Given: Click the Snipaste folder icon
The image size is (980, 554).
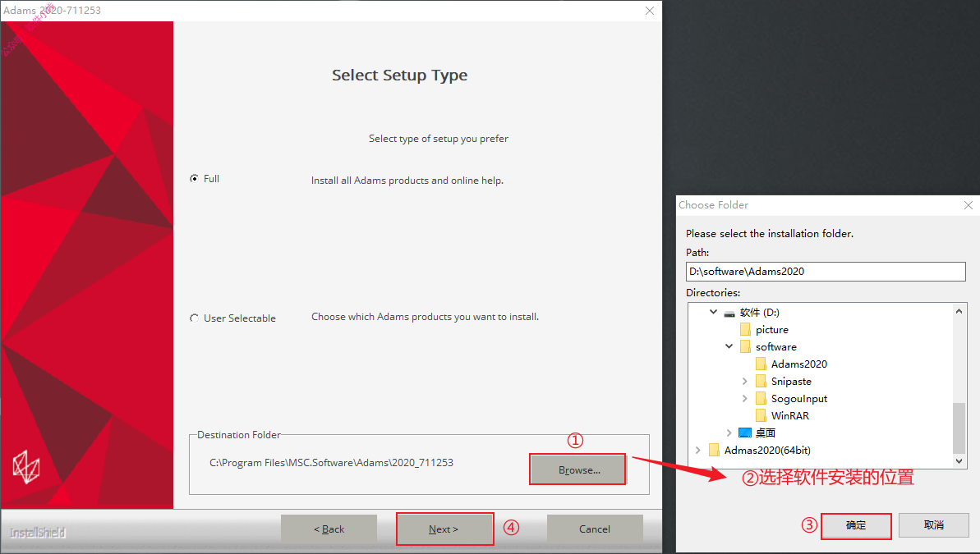Looking at the screenshot, I should click(761, 381).
